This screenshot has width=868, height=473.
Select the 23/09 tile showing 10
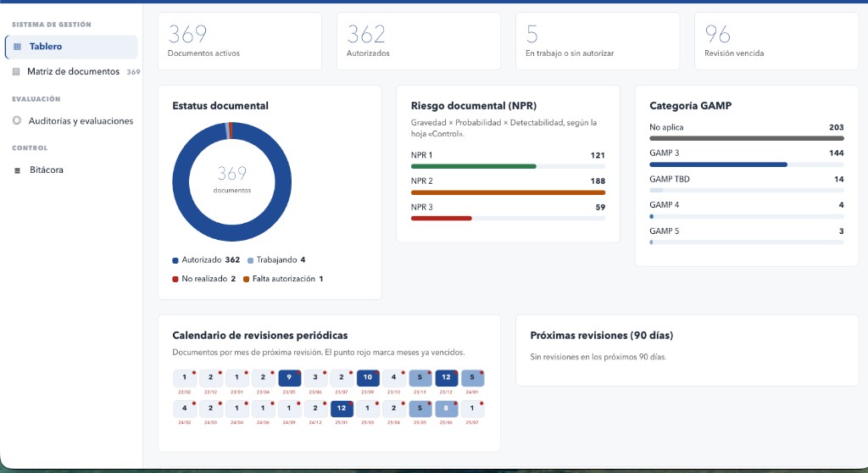tap(368, 378)
